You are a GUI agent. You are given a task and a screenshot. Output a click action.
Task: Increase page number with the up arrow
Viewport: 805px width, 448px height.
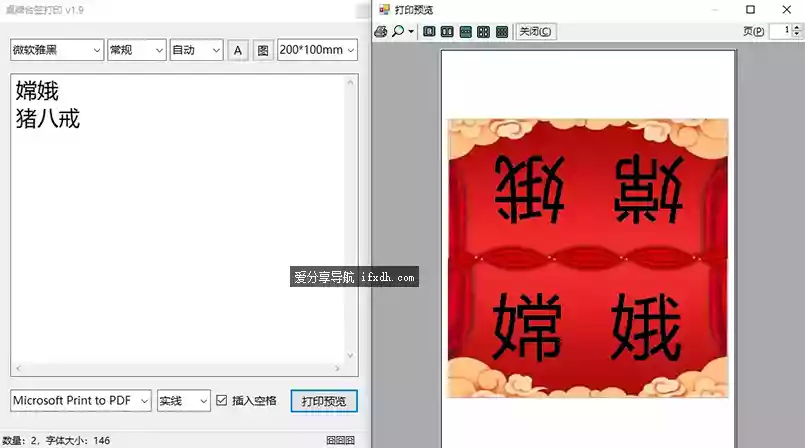[796, 28]
